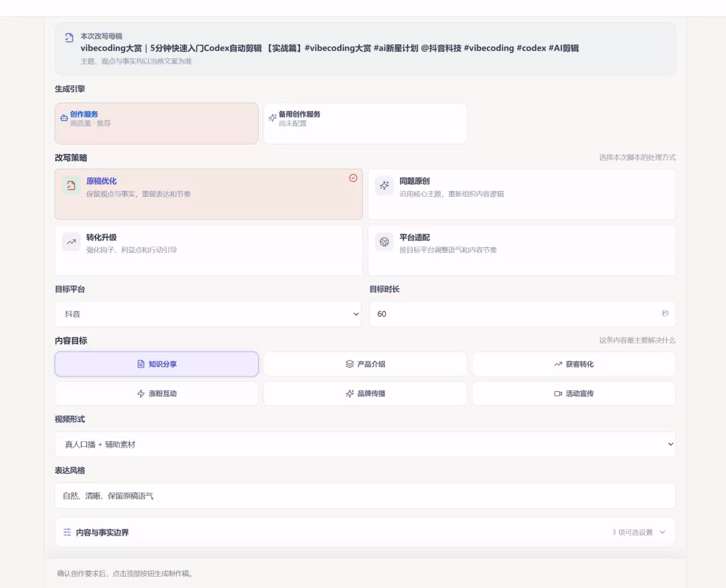Click the 平台适配 globe icon
Screen dimensions: 726x588
coord(385,242)
